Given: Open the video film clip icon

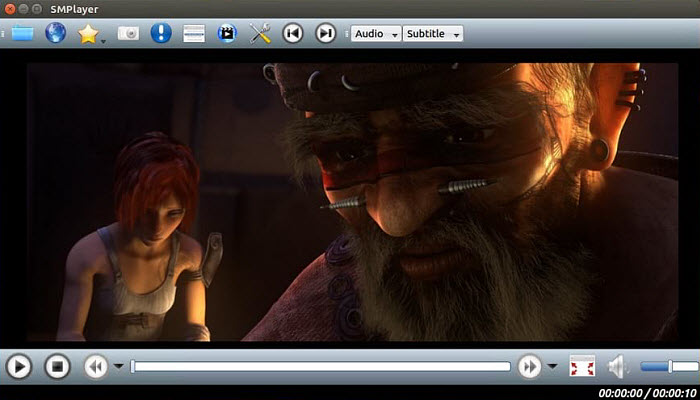Looking at the screenshot, I should [227, 33].
